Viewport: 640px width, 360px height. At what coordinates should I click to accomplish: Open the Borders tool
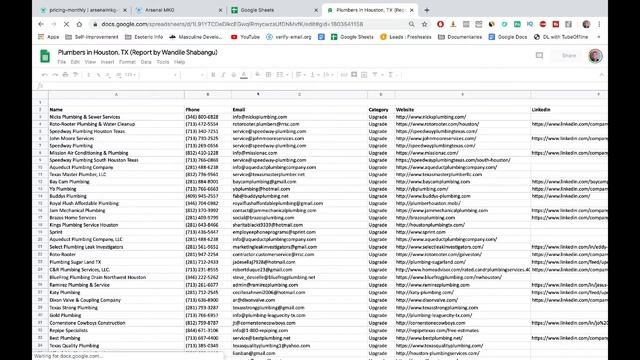pos(269,75)
